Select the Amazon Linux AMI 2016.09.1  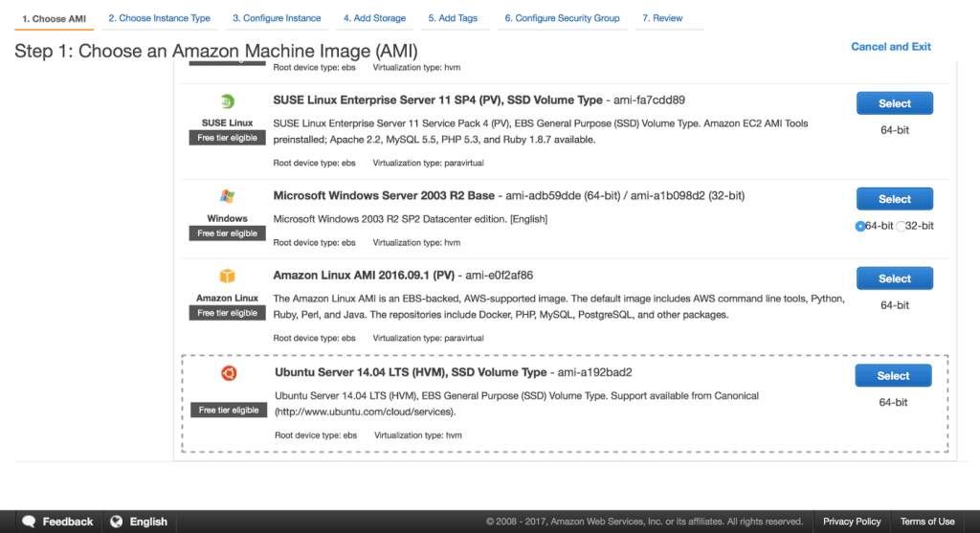[x=895, y=278]
